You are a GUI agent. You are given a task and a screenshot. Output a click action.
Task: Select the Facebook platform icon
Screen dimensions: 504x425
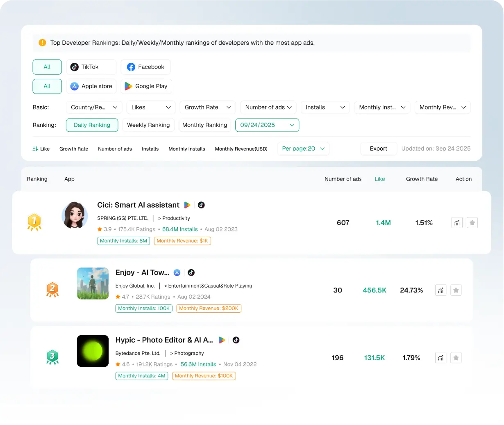(131, 67)
